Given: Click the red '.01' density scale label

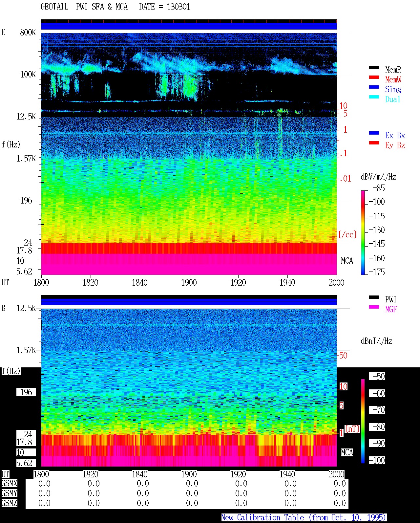Looking at the screenshot, I should 345,179.
